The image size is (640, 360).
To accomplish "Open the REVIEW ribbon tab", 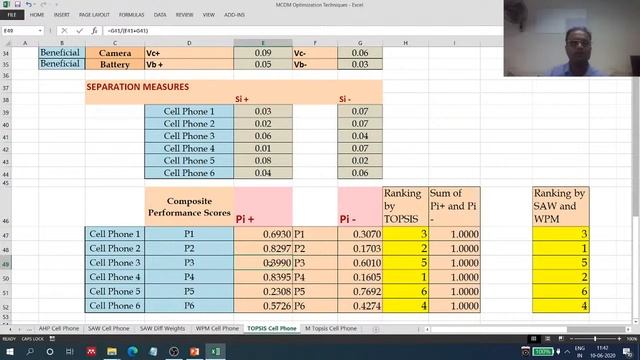I will 184,15.
